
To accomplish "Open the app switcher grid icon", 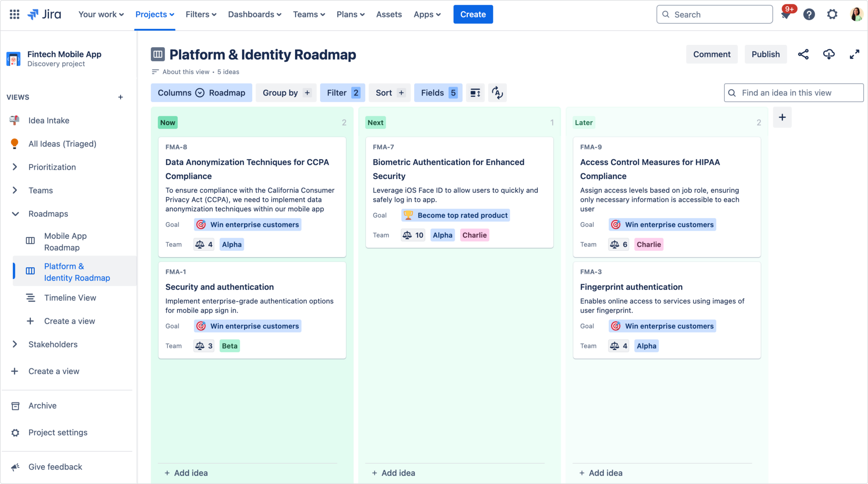I will (x=14, y=14).
